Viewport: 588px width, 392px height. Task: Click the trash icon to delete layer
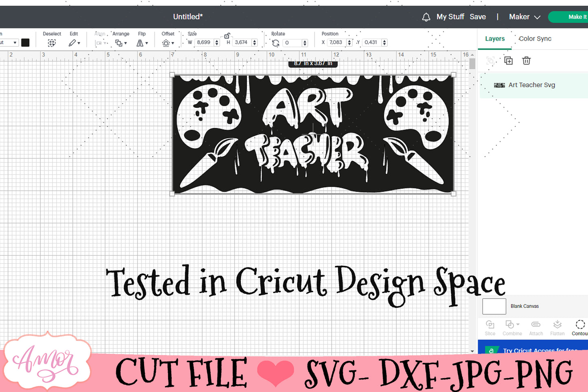(526, 61)
